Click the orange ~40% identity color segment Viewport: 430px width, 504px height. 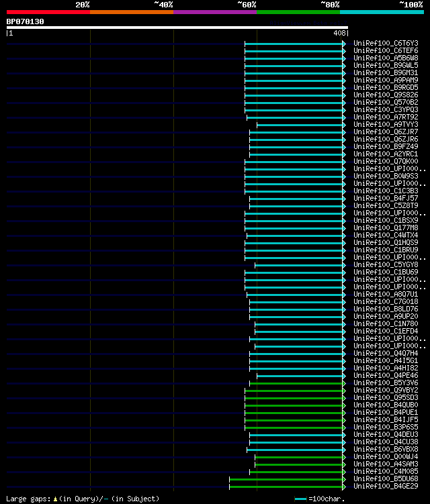132,12
